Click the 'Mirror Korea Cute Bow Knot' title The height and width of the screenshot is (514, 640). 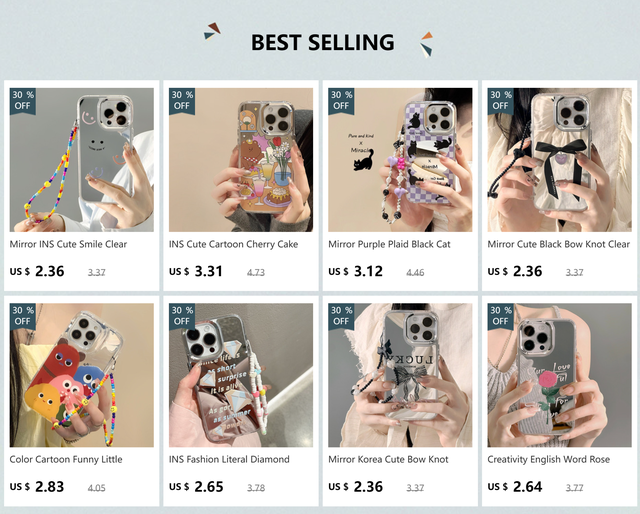point(388,459)
